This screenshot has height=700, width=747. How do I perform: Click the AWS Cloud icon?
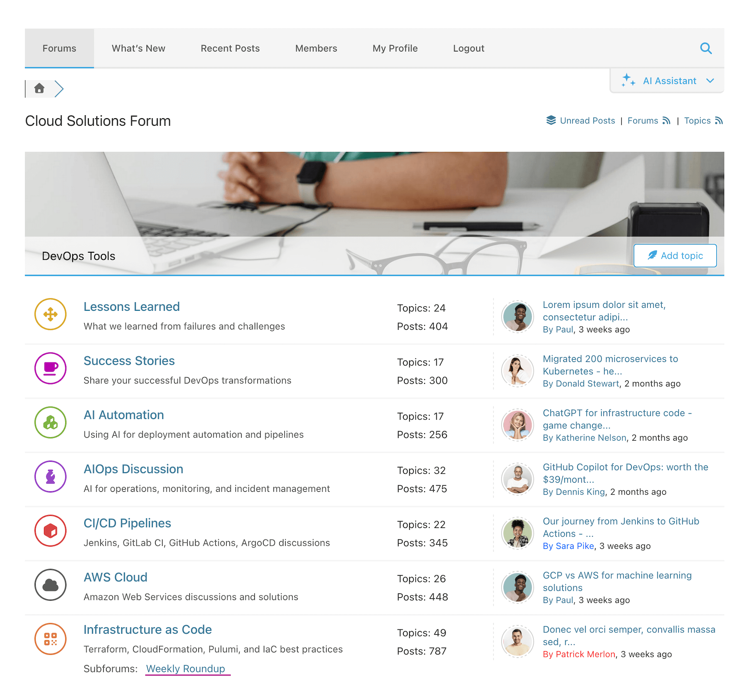[x=50, y=585]
